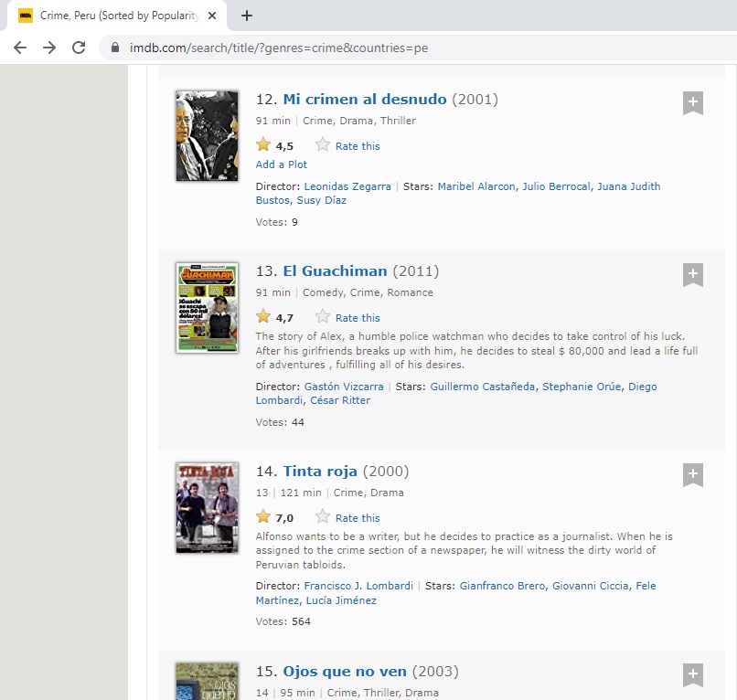Open director Leonidas Zegarra

tap(347, 186)
